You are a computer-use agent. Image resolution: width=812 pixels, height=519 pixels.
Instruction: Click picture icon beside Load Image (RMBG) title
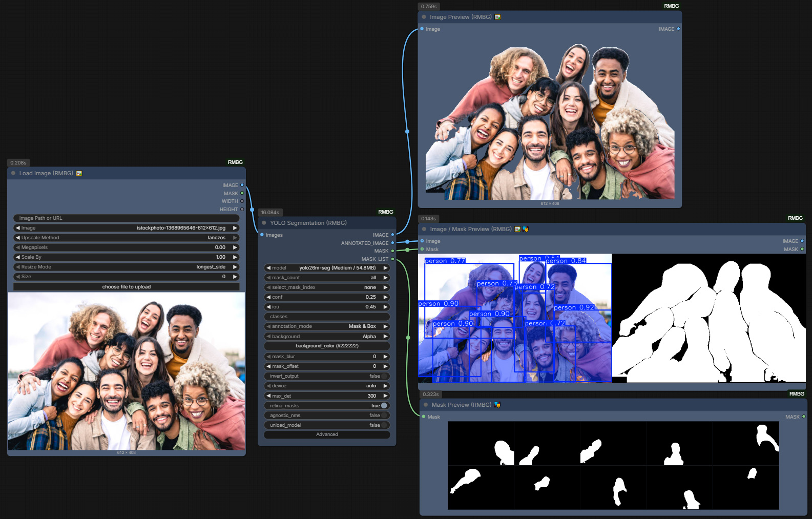point(79,173)
